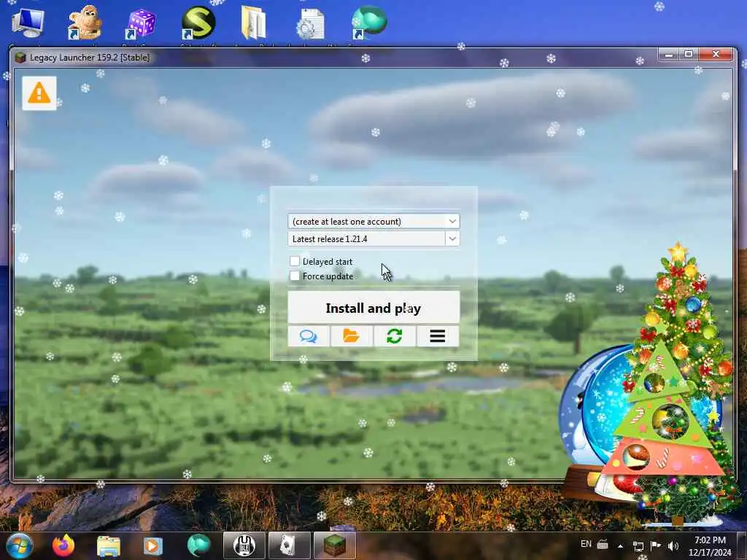
Task: Tick the Force update checkbox
Action: 295,276
